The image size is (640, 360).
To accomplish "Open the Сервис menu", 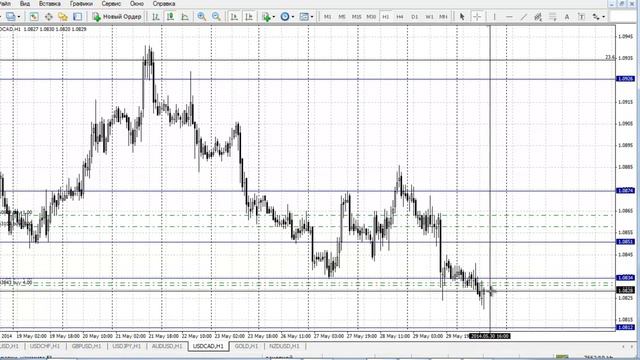I will tap(111, 4).
